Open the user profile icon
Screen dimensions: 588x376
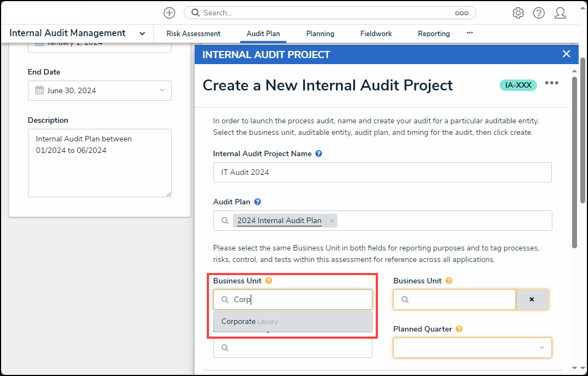[x=560, y=13]
